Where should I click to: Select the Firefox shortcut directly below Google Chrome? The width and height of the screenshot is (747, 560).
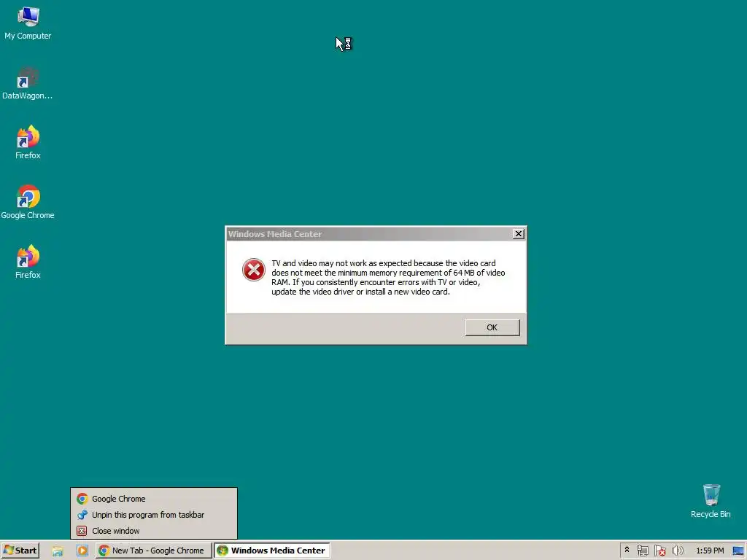[28, 262]
